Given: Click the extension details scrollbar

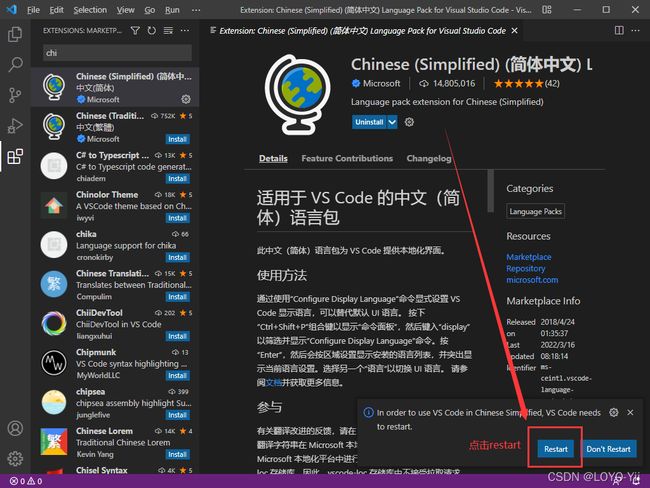Looking at the screenshot, I should tap(490, 191).
